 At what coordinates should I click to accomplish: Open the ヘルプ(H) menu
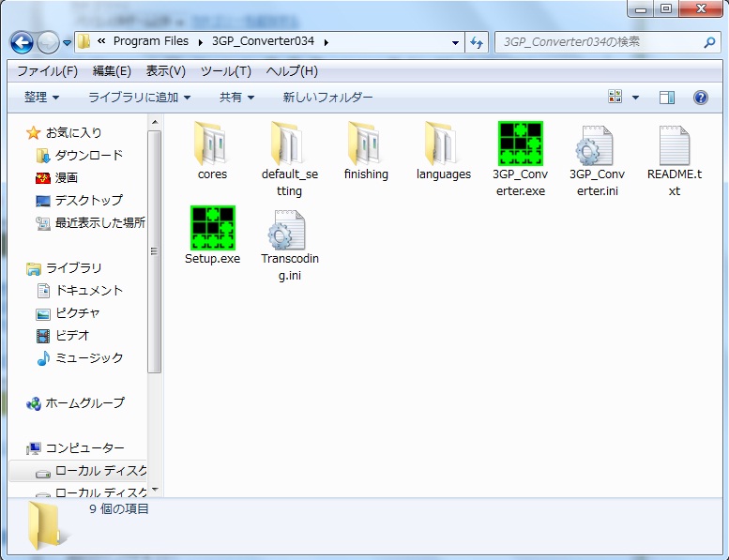[x=292, y=71]
